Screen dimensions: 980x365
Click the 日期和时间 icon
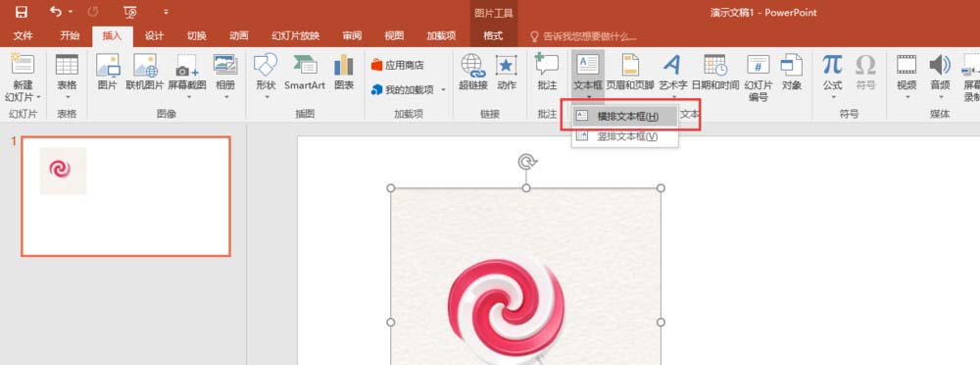pyautogui.click(x=715, y=65)
